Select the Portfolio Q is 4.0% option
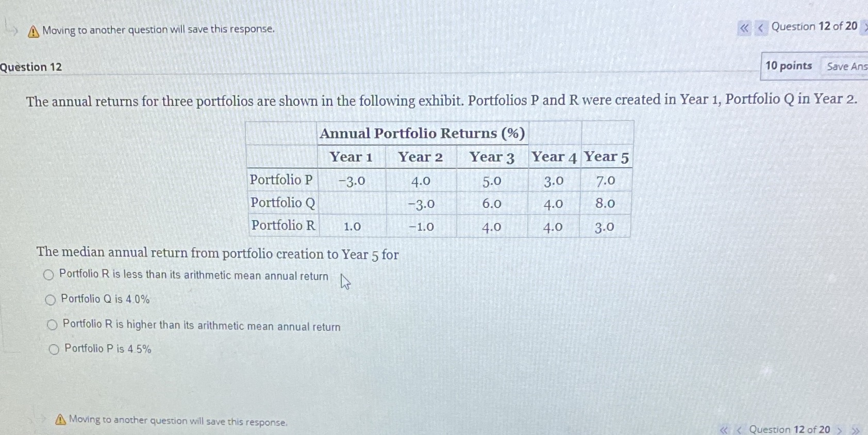This screenshot has height=435, width=868. coord(50,299)
